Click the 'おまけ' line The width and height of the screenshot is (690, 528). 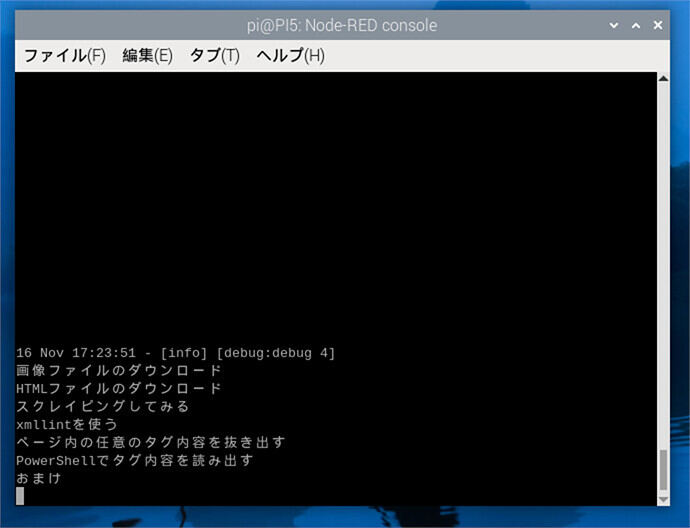pos(39,478)
